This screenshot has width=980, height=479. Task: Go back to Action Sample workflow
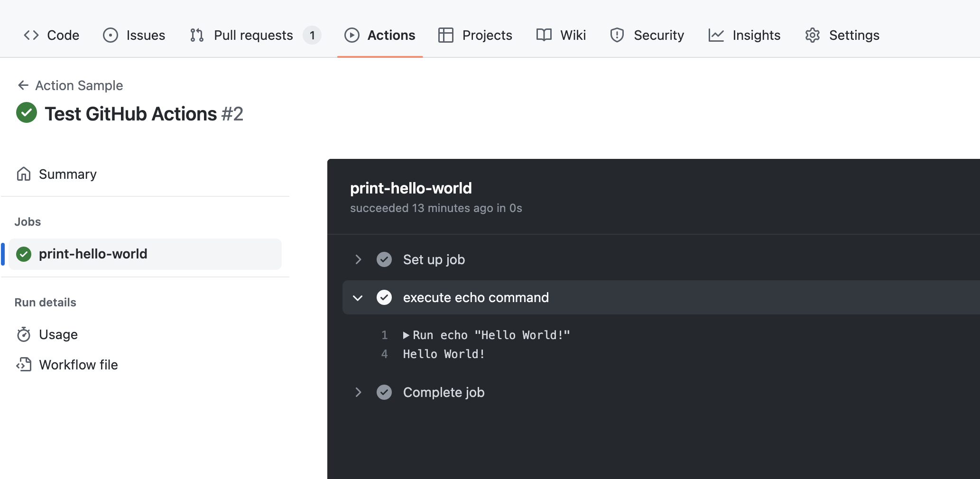79,85
